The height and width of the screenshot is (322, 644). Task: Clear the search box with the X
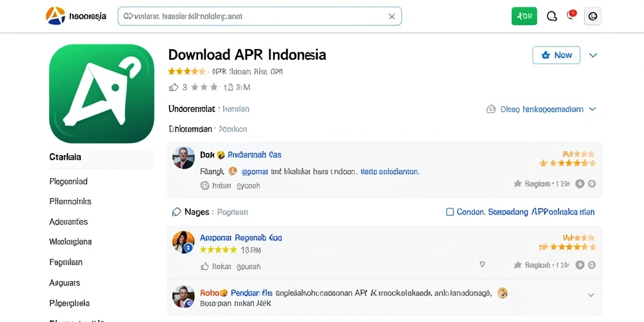391,16
